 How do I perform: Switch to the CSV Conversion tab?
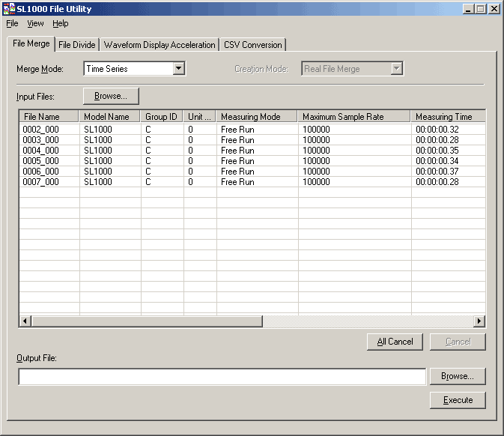253,45
